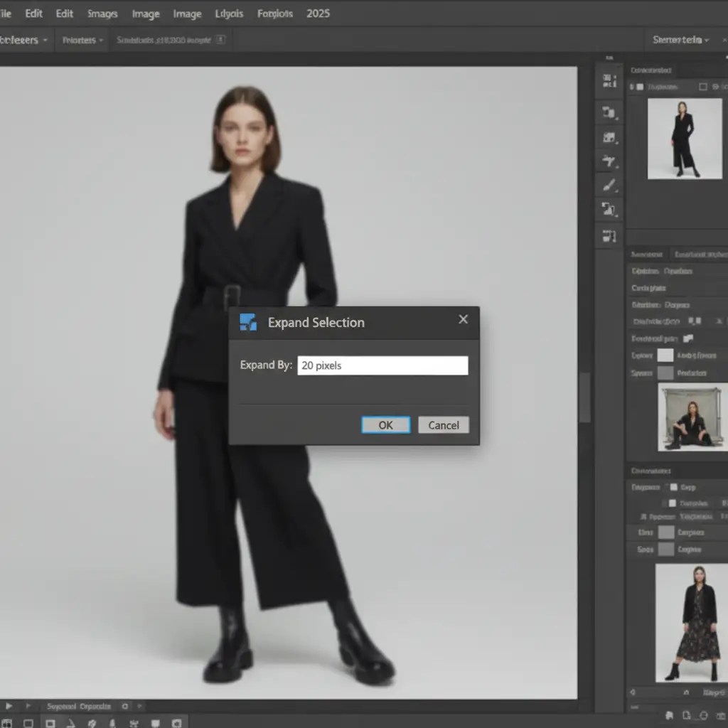Expand the Fnioriers dropdown in the options bar
Screen dimensions: 728x728
[x=82, y=41]
